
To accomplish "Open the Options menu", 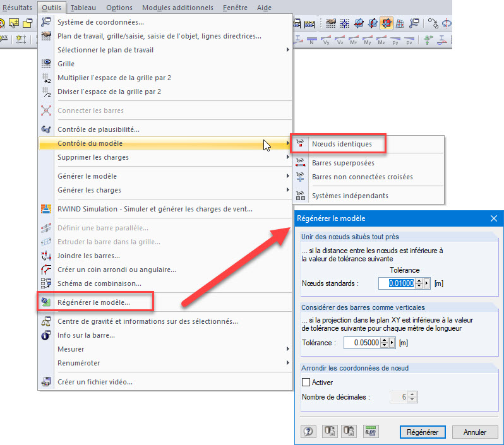I will pyautogui.click(x=119, y=8).
